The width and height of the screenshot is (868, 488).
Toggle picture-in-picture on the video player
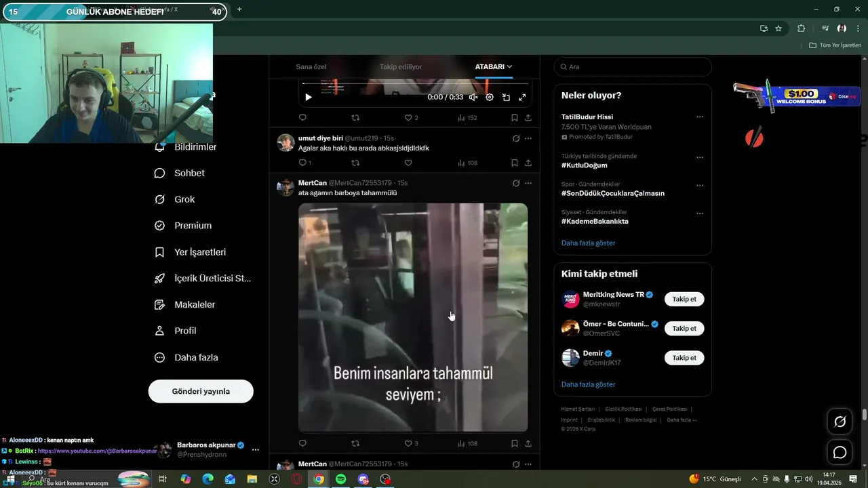[506, 98]
